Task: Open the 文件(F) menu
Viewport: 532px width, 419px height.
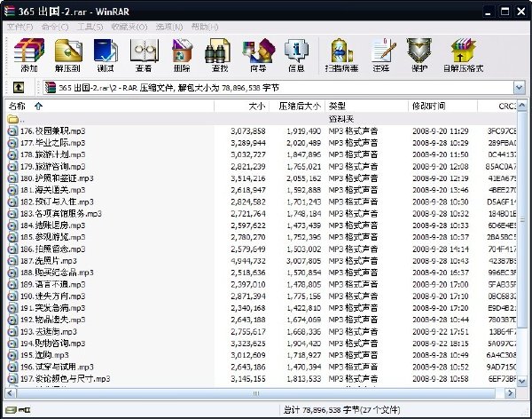Action: (20, 27)
